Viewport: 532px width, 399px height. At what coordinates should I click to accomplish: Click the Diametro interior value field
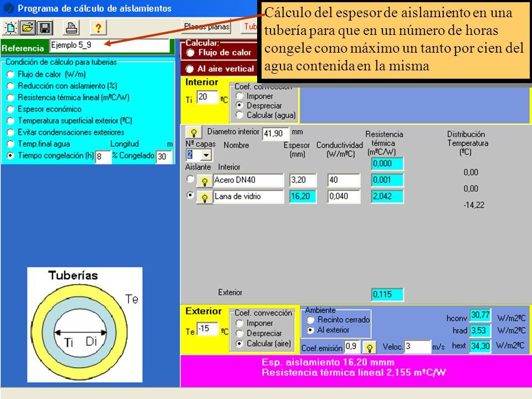coord(275,134)
